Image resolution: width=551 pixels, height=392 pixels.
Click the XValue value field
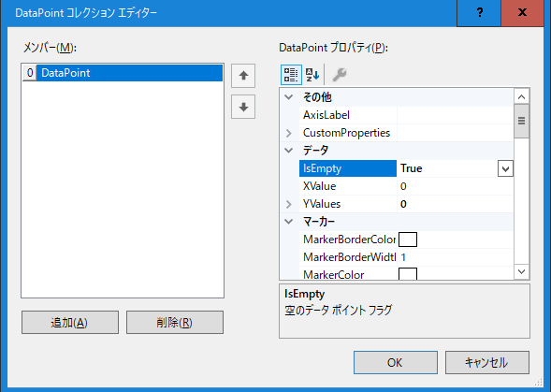coord(455,186)
